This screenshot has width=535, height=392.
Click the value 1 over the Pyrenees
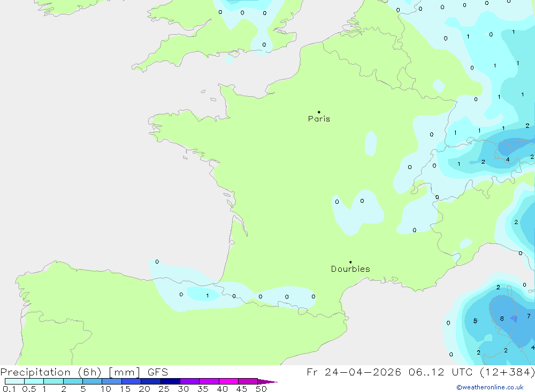click(208, 295)
